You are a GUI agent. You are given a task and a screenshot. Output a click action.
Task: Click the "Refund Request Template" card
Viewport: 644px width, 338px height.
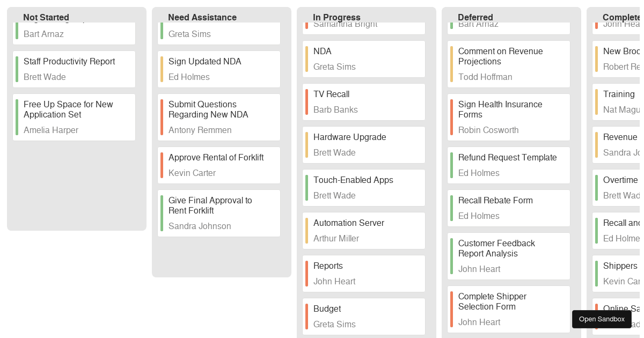pyautogui.click(x=508, y=165)
